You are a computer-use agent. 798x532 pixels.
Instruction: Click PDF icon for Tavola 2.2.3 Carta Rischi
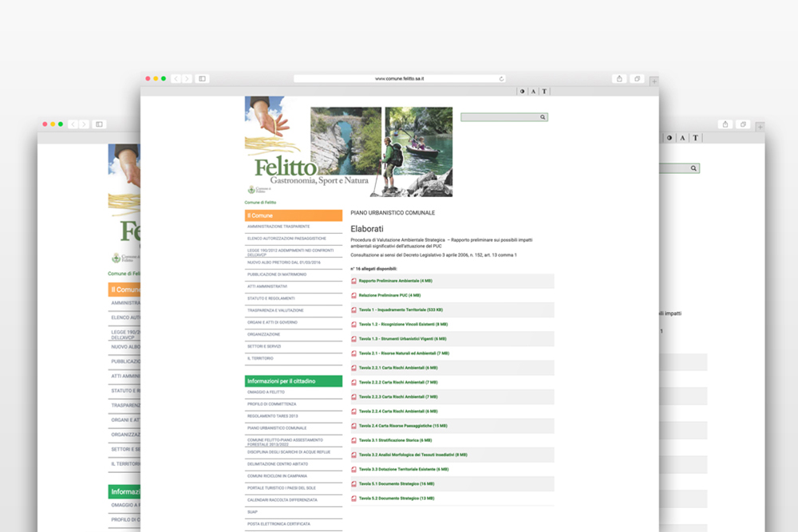click(x=354, y=396)
